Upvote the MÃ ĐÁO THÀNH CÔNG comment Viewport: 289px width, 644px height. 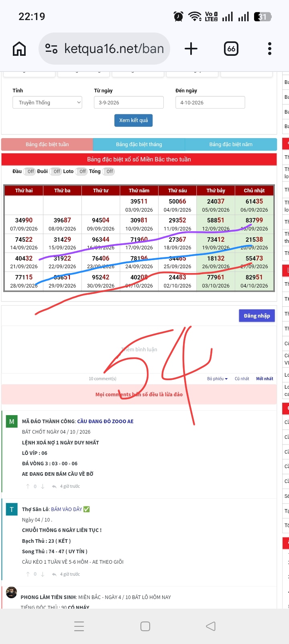[28, 486]
